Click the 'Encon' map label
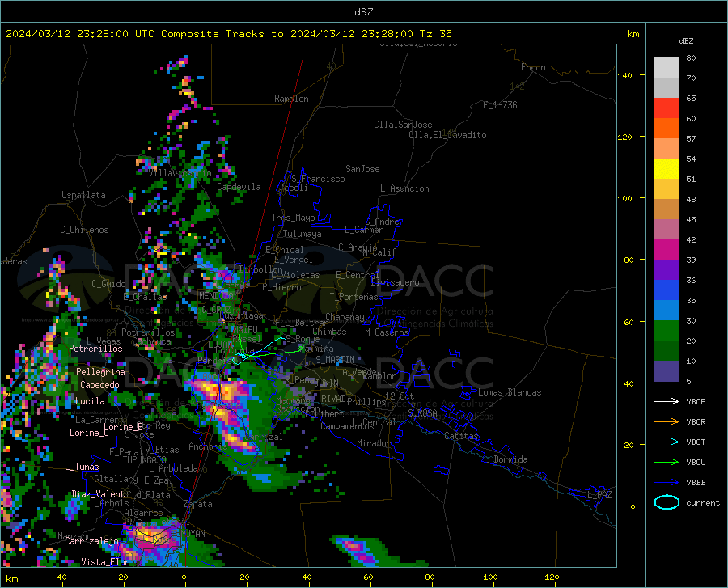Screen dimensions: 728x588 tap(533, 67)
